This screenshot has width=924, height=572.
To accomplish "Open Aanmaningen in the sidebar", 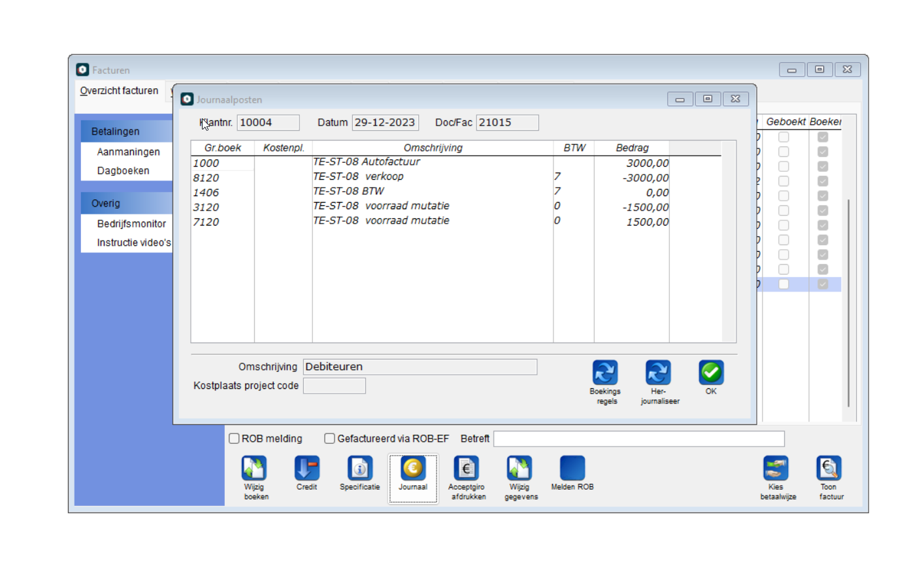I will point(128,152).
